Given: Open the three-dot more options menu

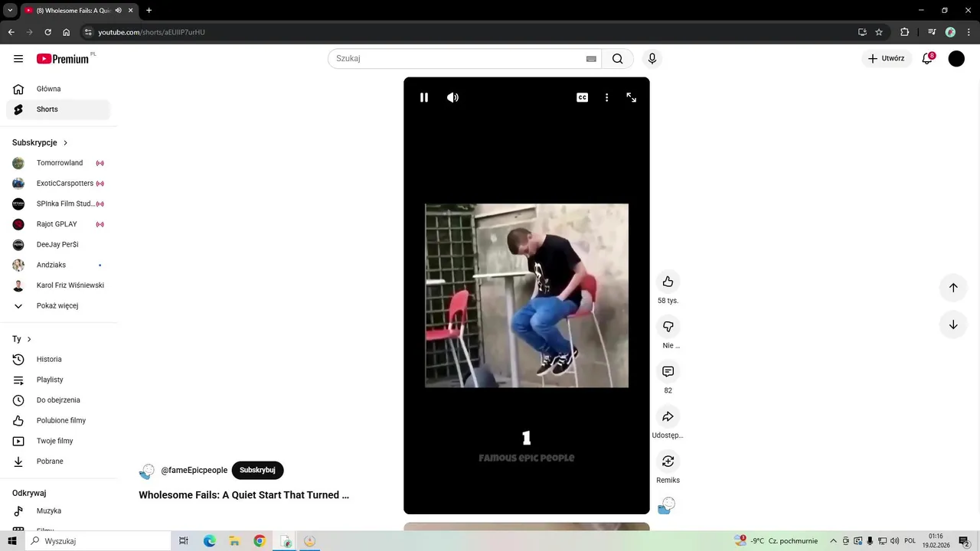Looking at the screenshot, I should coord(606,97).
